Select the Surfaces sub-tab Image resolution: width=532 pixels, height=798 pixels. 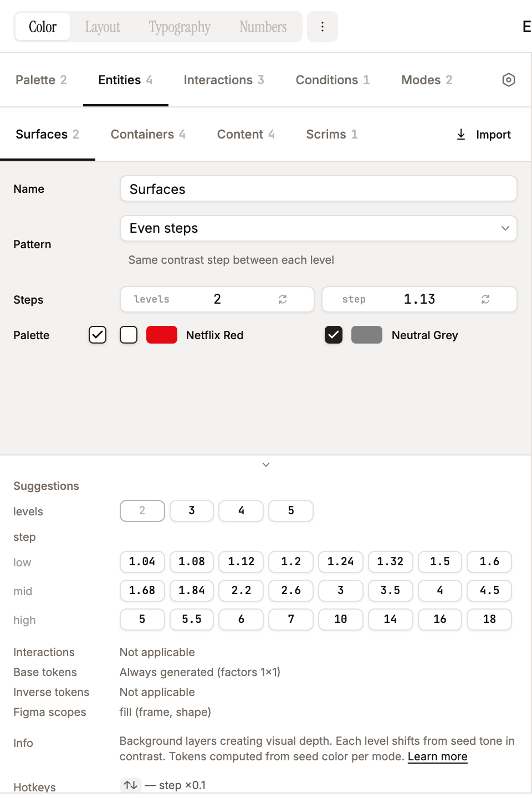[x=47, y=134]
